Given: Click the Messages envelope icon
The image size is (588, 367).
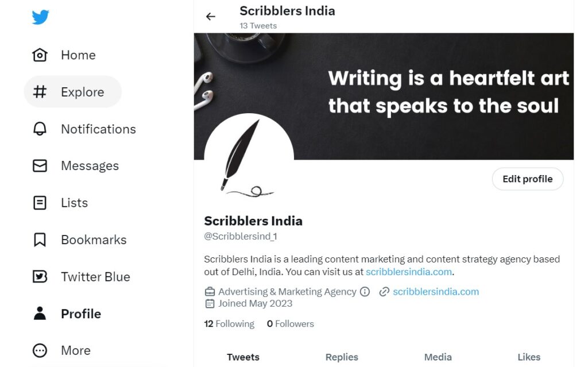Looking at the screenshot, I should tap(40, 166).
